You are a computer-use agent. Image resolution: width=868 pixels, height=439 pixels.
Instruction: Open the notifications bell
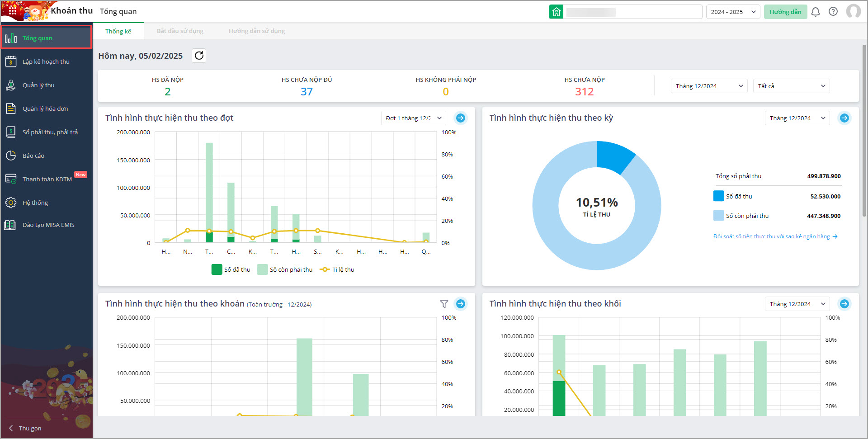click(x=815, y=12)
